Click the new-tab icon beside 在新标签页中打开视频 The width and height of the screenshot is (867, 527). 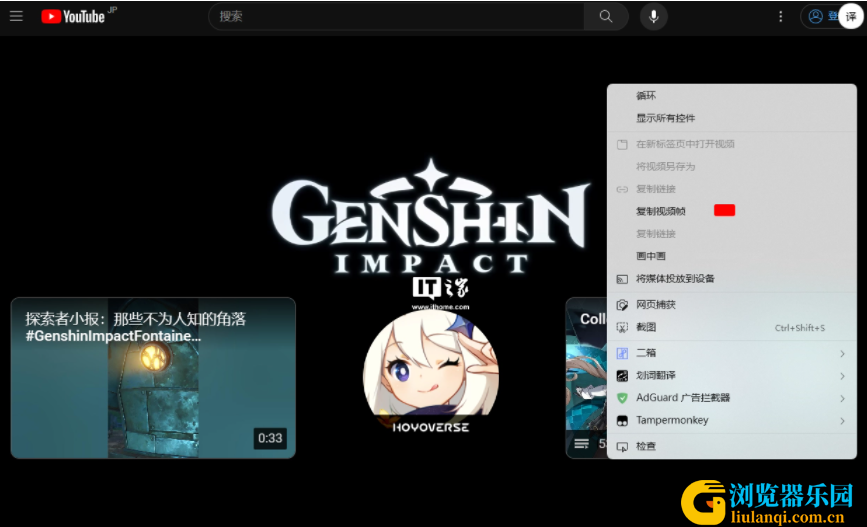(x=622, y=144)
